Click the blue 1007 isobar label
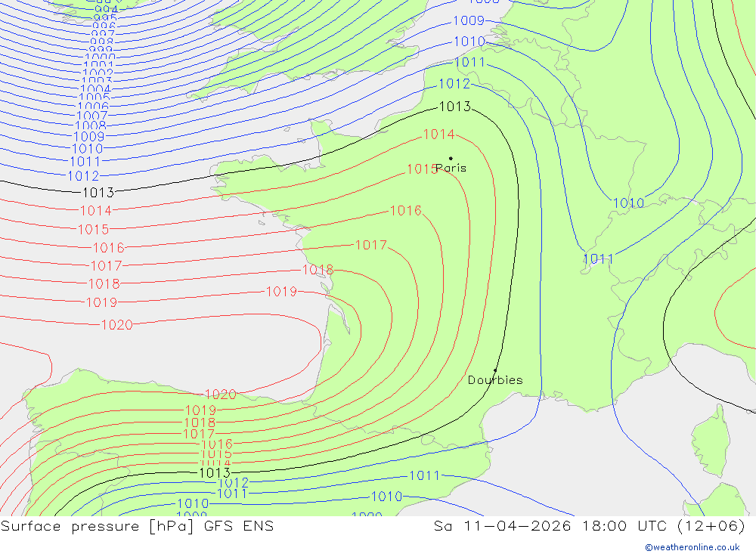 [x=92, y=116]
